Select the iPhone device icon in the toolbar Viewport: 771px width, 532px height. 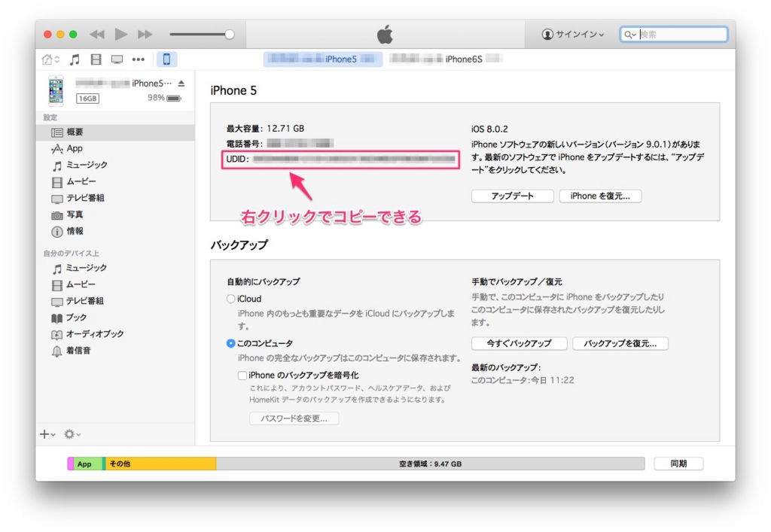[166, 59]
